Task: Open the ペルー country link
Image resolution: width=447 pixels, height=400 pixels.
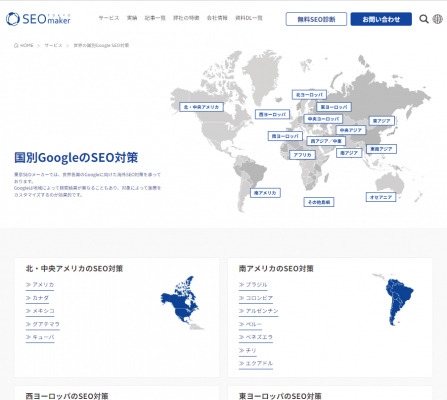Action: (x=250, y=324)
